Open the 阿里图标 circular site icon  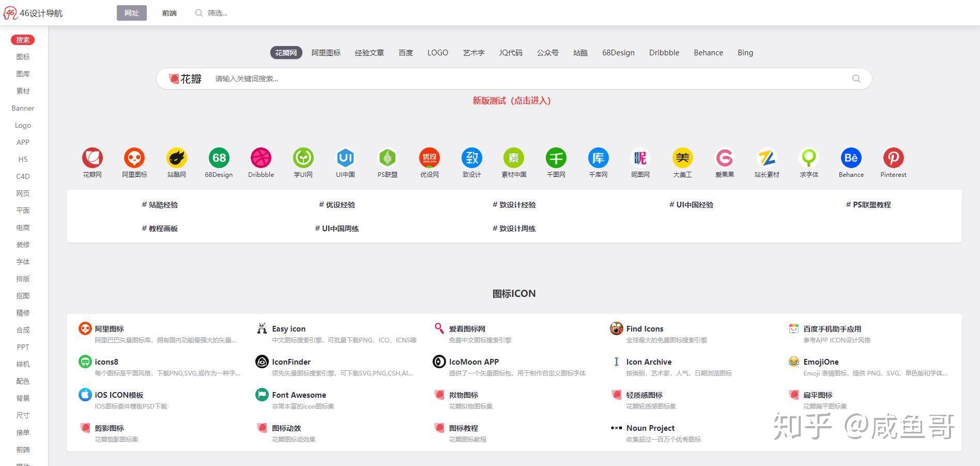[x=134, y=158]
